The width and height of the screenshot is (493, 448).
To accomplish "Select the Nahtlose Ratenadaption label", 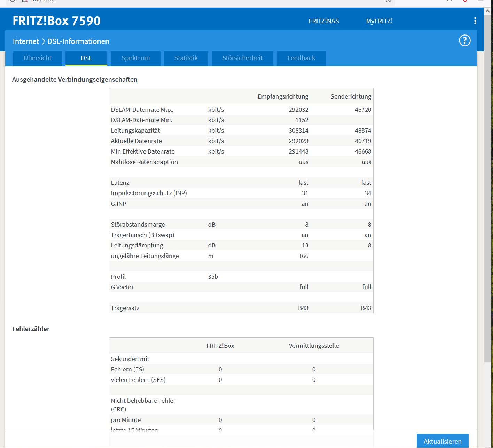I will click(144, 162).
